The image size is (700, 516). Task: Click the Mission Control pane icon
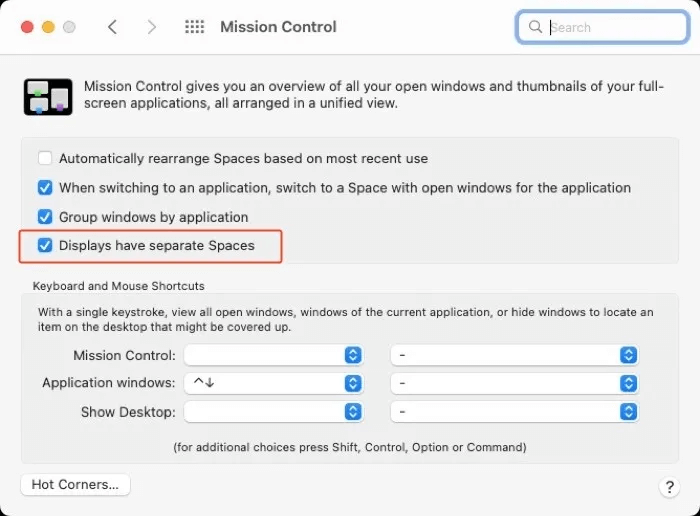click(48, 97)
